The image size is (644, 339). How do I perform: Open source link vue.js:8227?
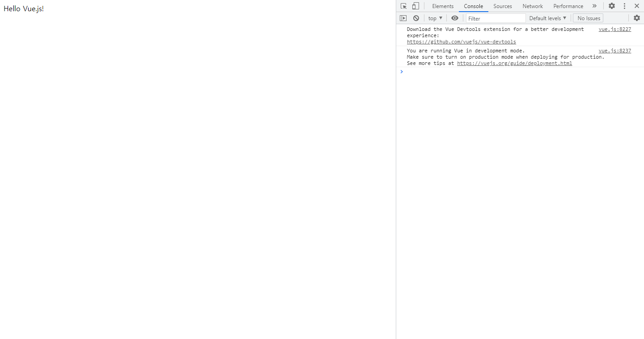pos(615,29)
